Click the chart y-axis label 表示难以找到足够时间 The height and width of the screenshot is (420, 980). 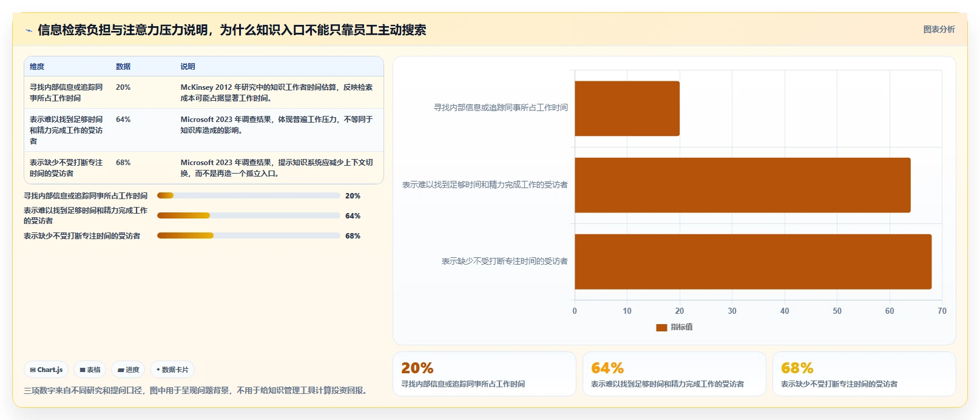485,185
